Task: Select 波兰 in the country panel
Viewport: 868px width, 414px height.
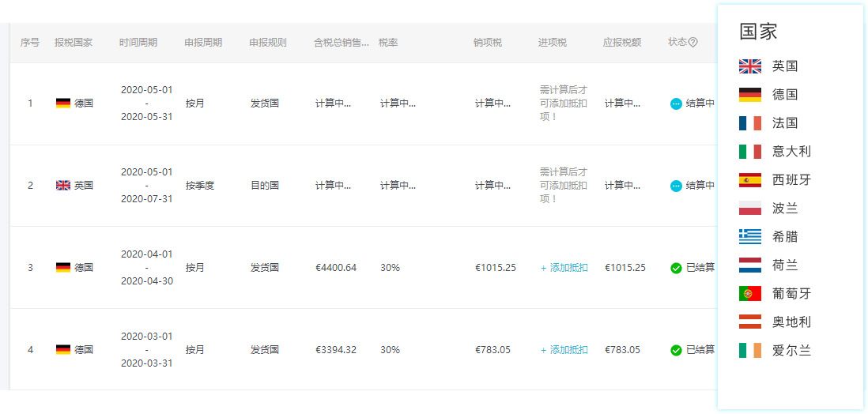Action: coord(785,208)
